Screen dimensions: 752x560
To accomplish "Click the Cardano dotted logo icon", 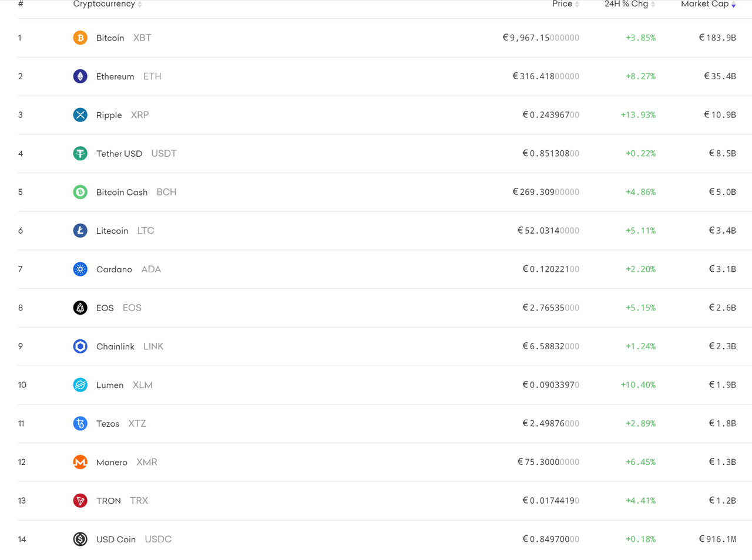I will pos(80,269).
